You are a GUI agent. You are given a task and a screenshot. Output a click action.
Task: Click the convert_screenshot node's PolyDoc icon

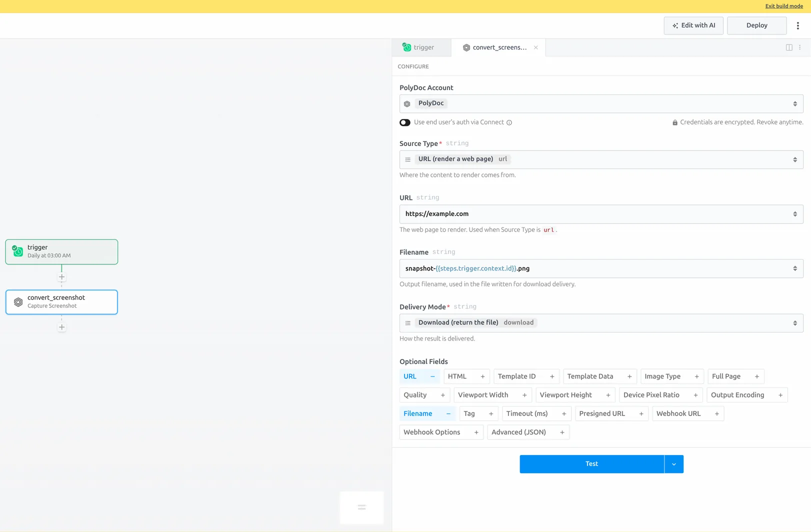(18, 302)
